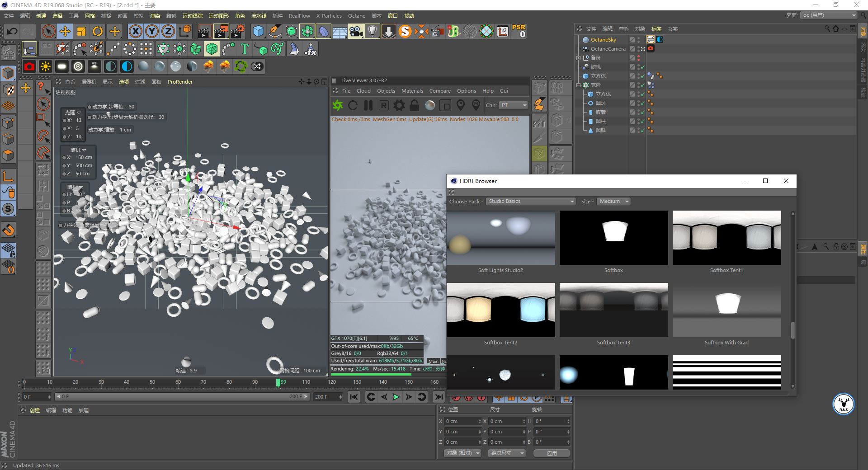Open the 对象 (相对) coordinate mode dropdown
The width and height of the screenshot is (868, 470).
tap(463, 453)
